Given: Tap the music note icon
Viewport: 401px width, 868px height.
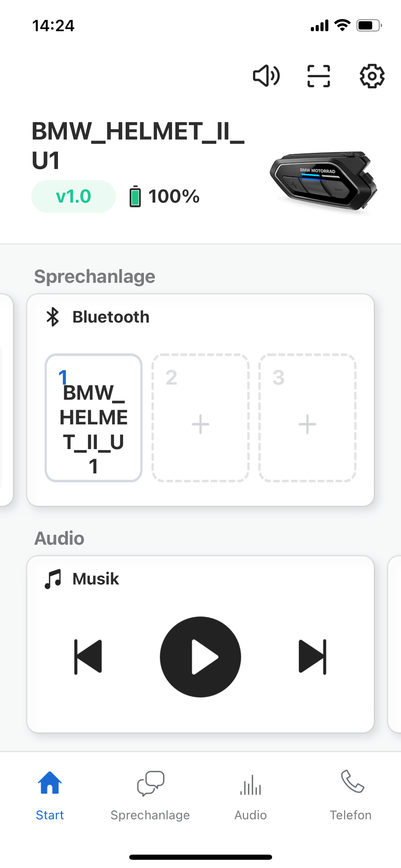Looking at the screenshot, I should pos(53,579).
